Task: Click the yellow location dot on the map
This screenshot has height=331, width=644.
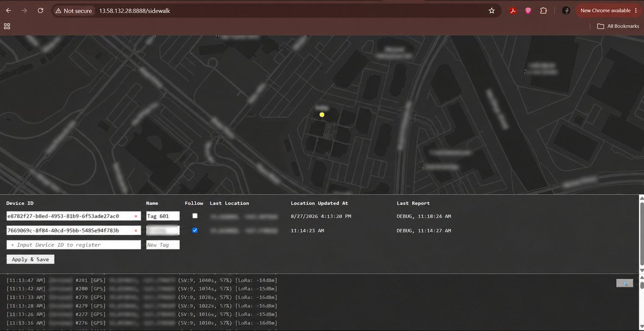Action: 322,114
